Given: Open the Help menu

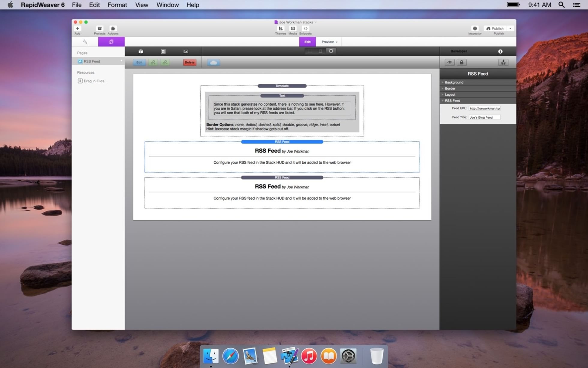Looking at the screenshot, I should click(193, 5).
